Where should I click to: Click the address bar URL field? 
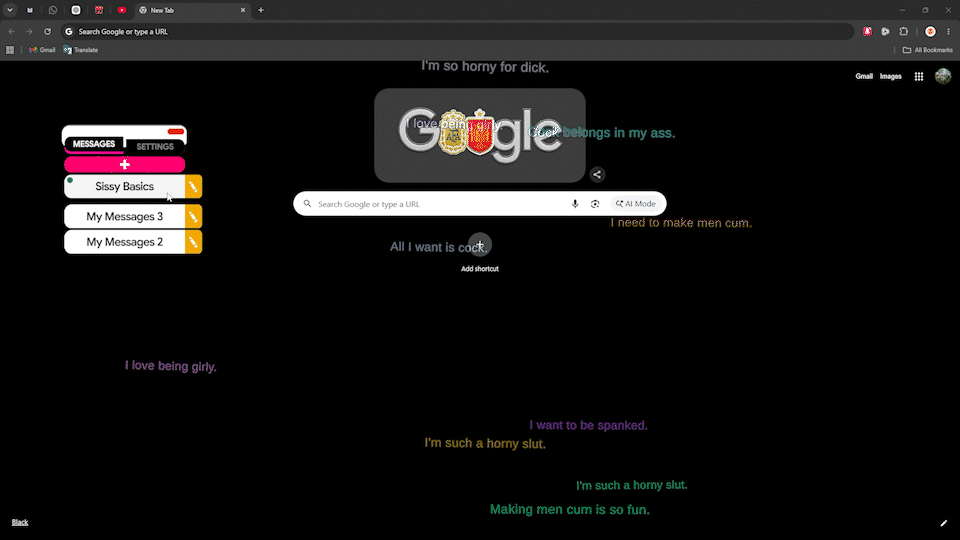coord(457,31)
